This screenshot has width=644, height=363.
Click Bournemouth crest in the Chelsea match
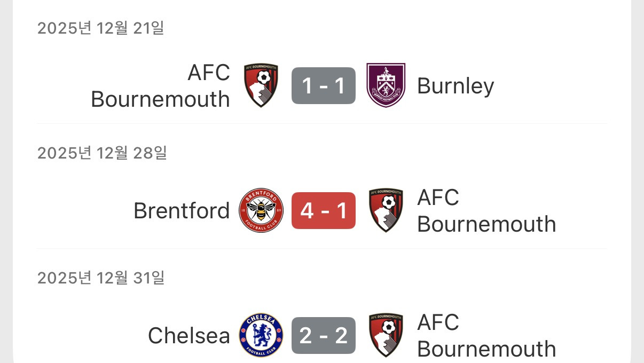(386, 335)
